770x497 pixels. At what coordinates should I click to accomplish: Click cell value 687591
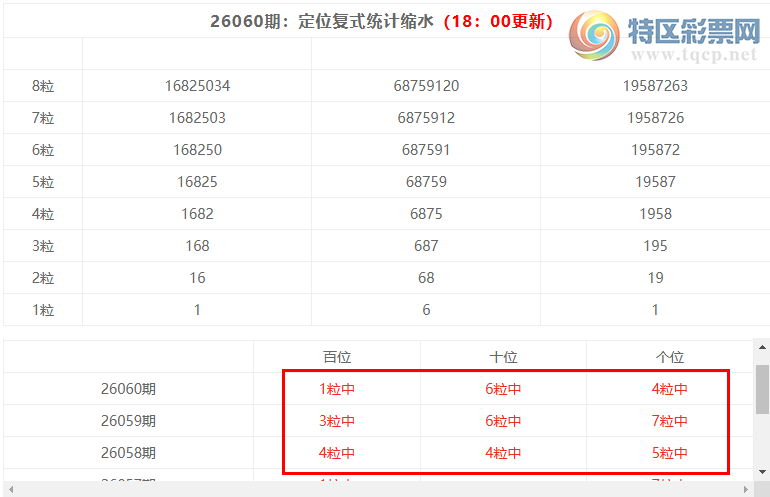tap(426, 150)
